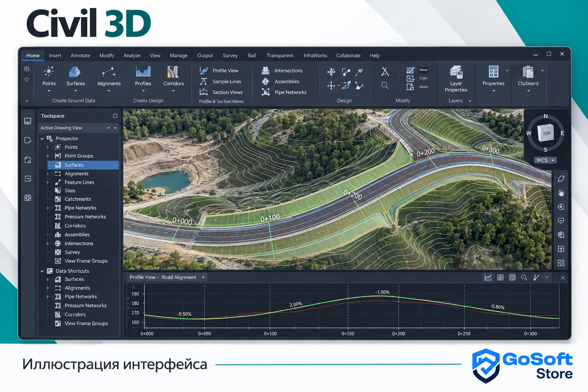Screen dimensions: 588x392
Task: Expand the Layers panel dropdown
Action: (470, 101)
